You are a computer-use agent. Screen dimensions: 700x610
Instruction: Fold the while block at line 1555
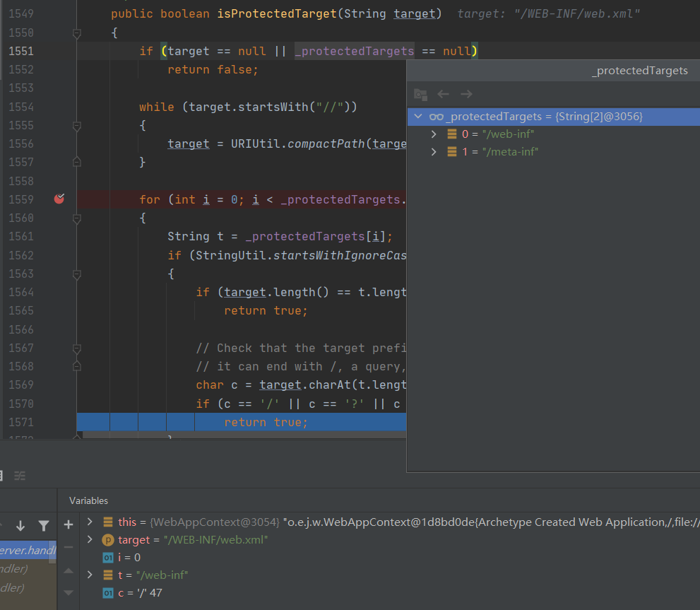77,126
